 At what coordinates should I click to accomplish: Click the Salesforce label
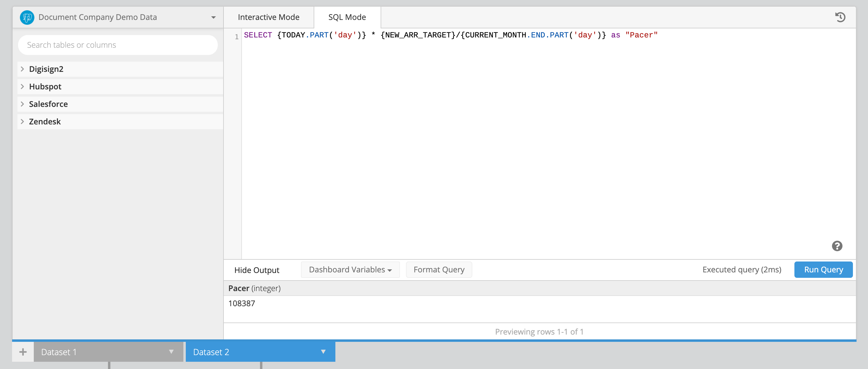48,104
